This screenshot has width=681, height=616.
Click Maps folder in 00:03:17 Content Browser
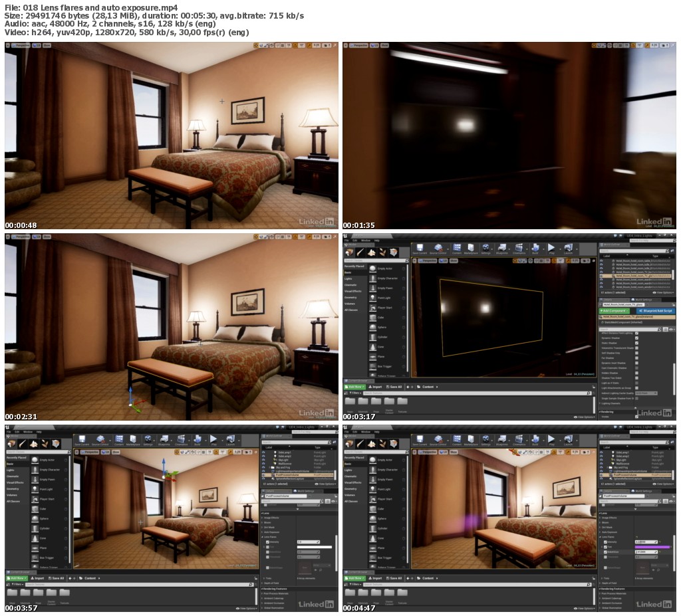pyautogui.click(x=350, y=401)
